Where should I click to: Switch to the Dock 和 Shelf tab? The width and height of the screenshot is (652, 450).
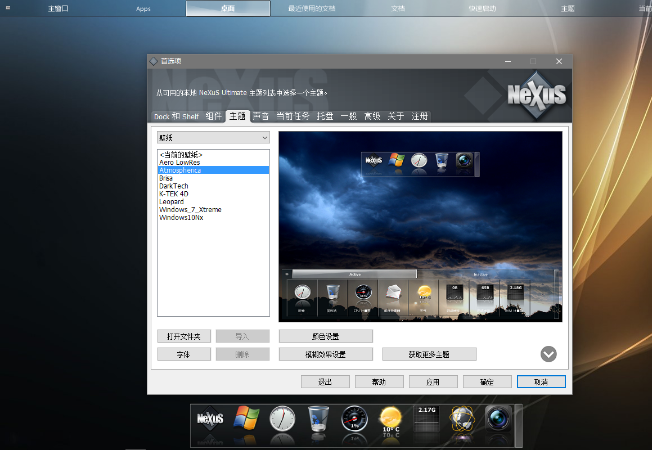(176, 116)
